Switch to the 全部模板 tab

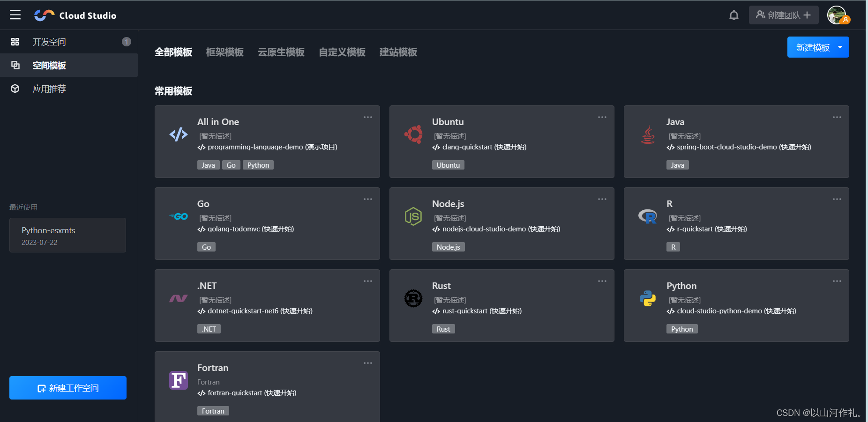coord(173,52)
